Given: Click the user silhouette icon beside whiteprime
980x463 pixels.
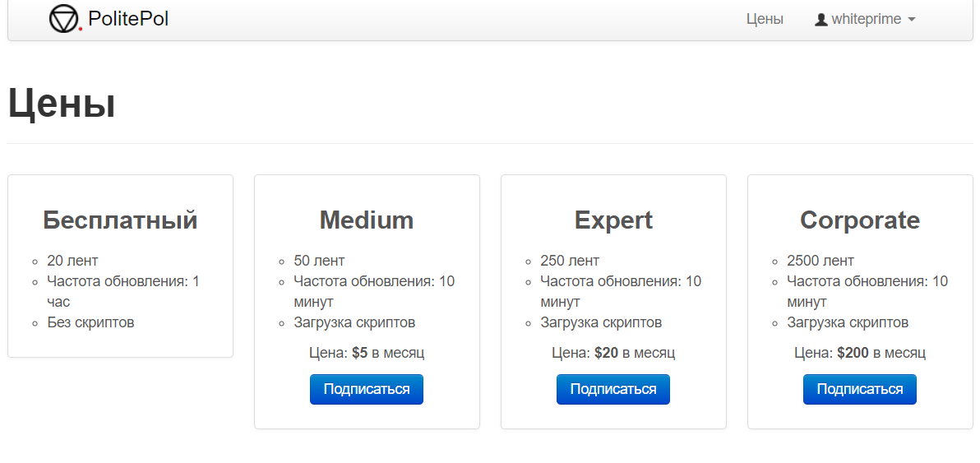Looking at the screenshot, I should (821, 20).
